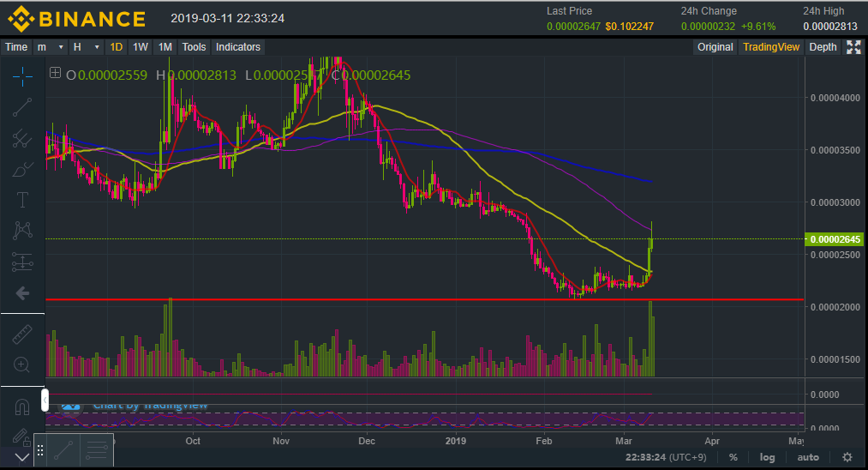Expand the OHLC legend plus box
This screenshot has width=868, height=470.
click(x=56, y=74)
